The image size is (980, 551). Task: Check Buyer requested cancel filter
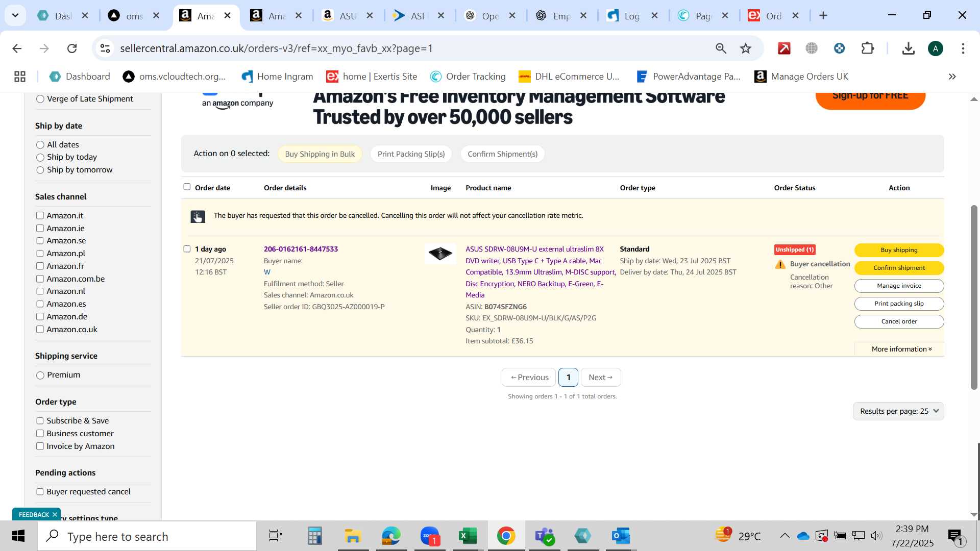coord(40,492)
